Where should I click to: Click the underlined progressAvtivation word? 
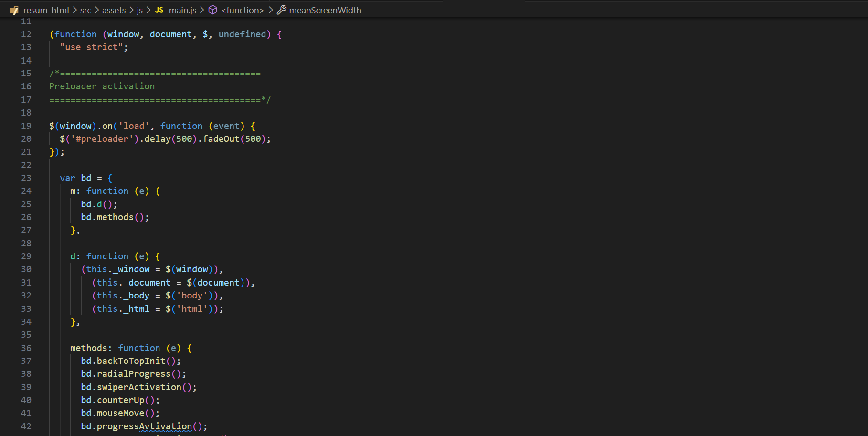pyautogui.click(x=144, y=426)
